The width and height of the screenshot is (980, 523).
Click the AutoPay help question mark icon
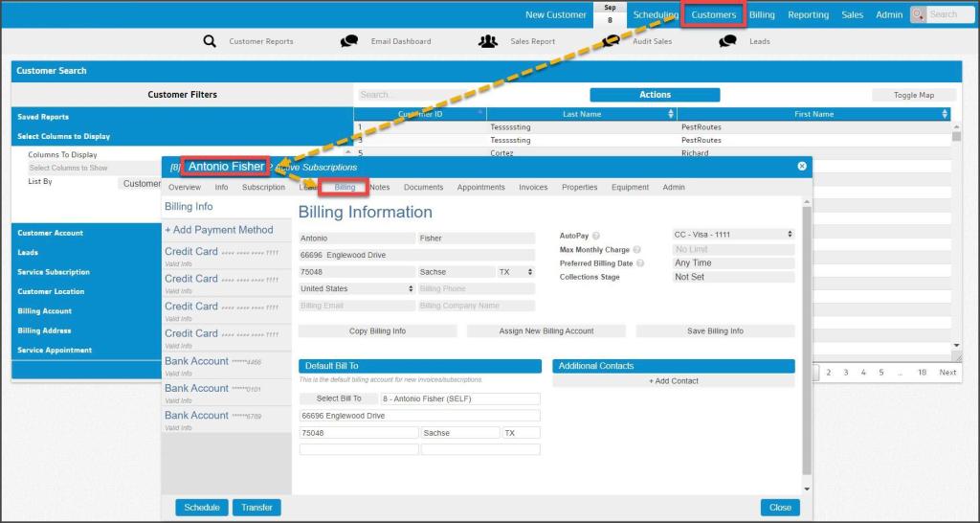click(596, 236)
